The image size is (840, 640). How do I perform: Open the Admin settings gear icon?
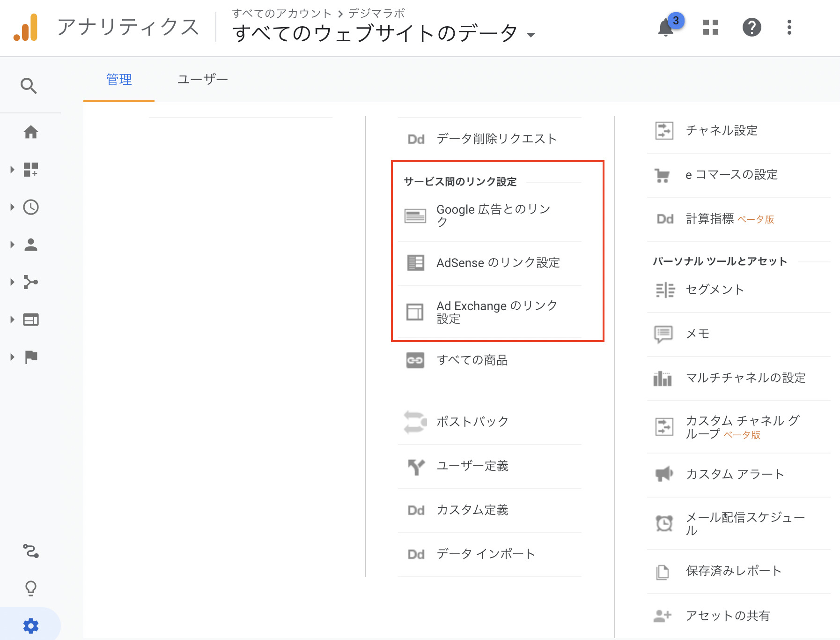31,625
